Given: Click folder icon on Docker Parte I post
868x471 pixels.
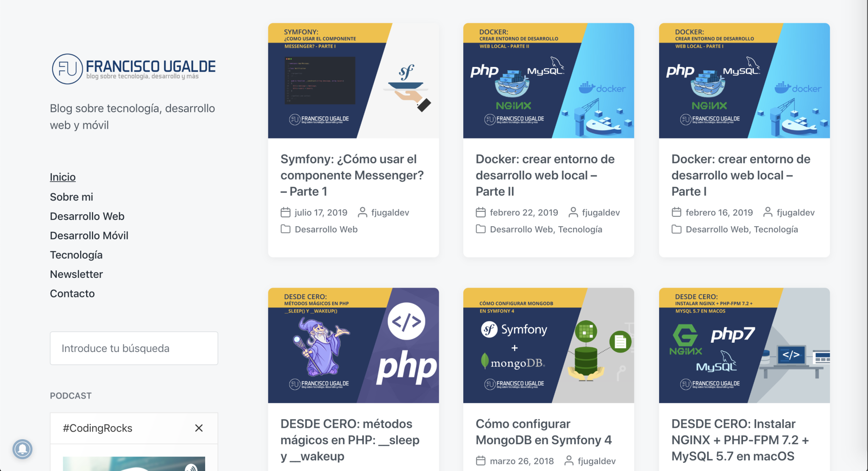Looking at the screenshot, I should (x=676, y=229).
